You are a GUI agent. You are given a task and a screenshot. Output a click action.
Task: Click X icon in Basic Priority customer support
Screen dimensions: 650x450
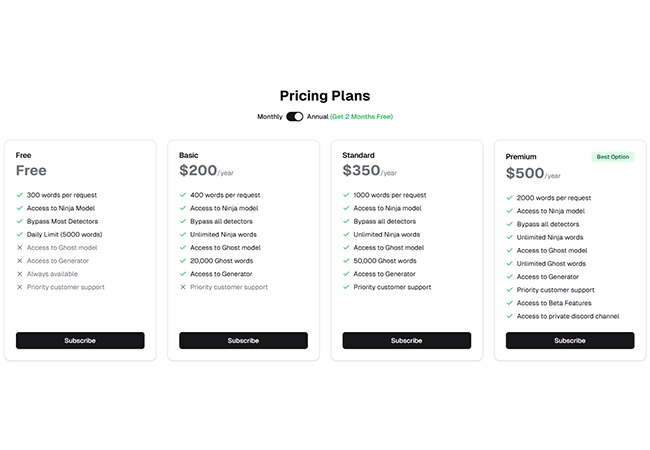click(183, 287)
